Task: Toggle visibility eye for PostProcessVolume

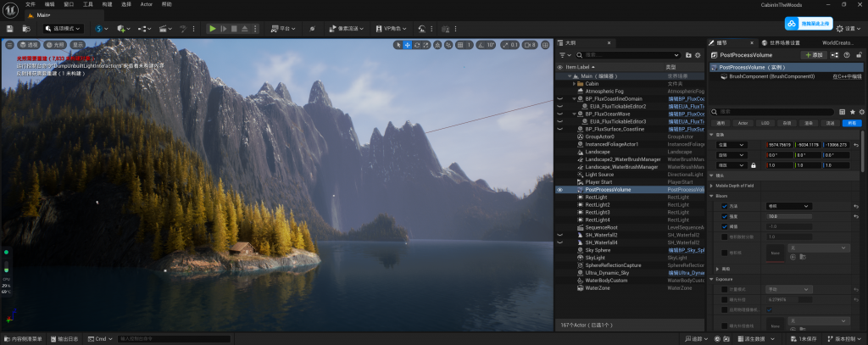Action: (x=559, y=190)
